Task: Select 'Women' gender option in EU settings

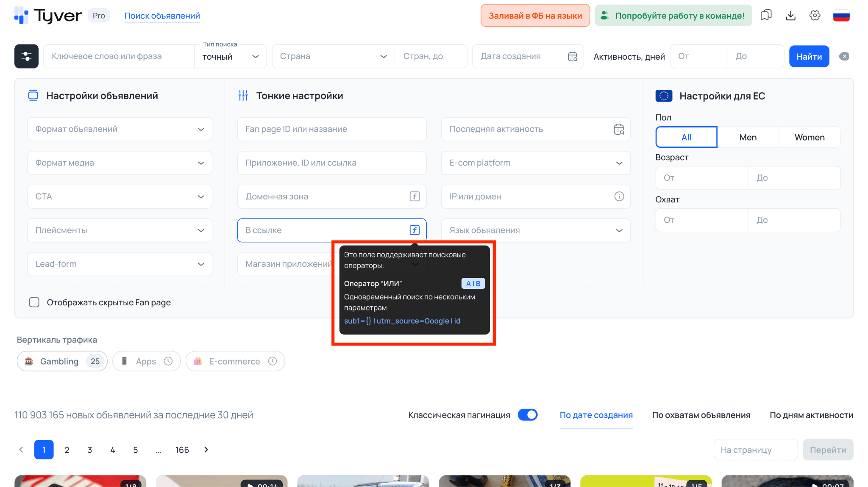Action: tap(809, 137)
